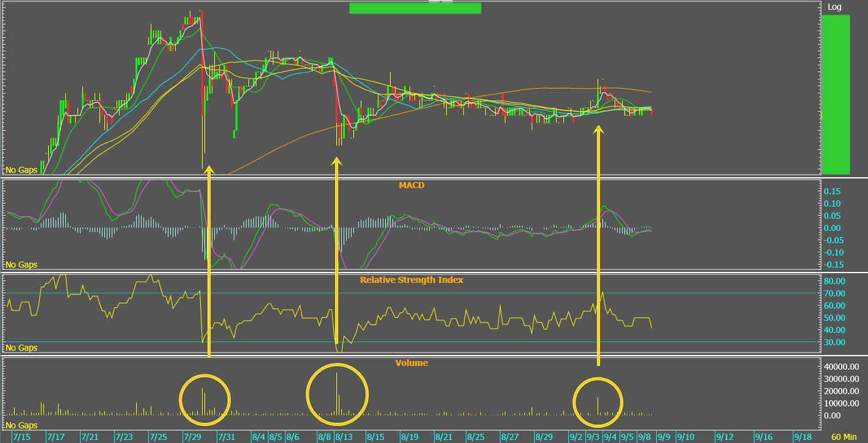Image resolution: width=868 pixels, height=443 pixels.
Task: Select the 9/2 date label
Action: coord(576,438)
